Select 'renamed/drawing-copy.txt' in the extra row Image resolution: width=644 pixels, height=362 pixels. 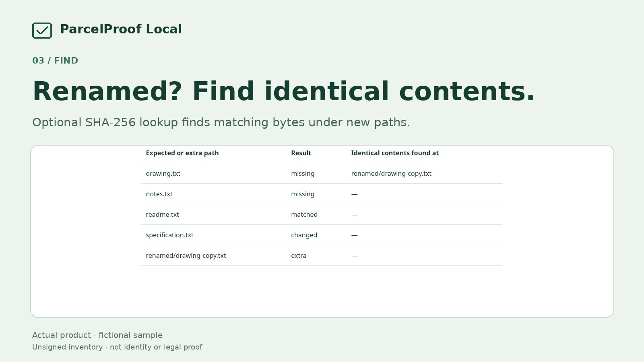click(x=186, y=255)
